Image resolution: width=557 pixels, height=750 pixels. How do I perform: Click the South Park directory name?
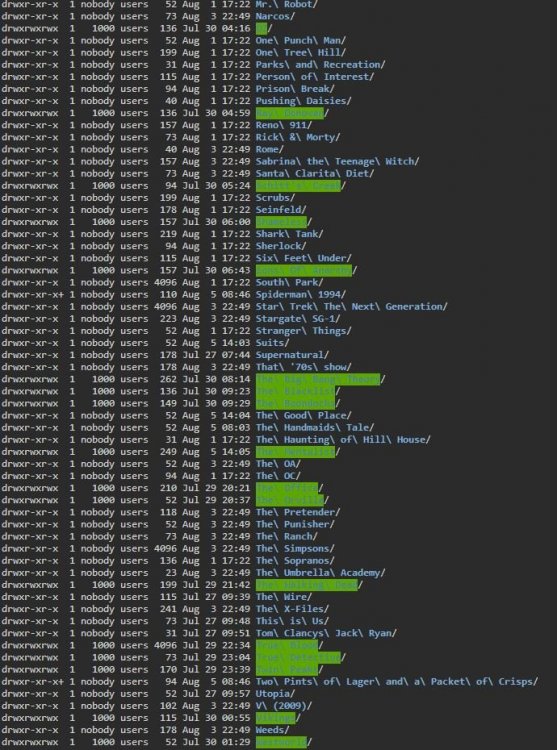289,282
